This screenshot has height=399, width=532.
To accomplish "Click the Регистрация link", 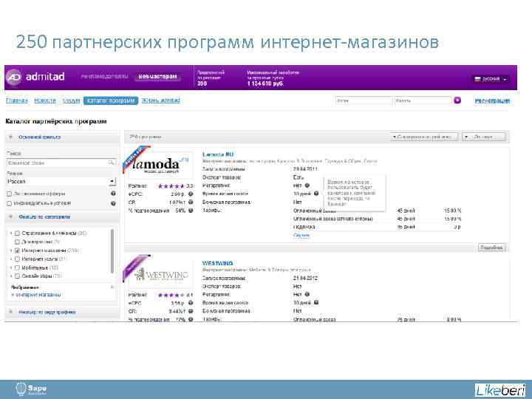I will (x=492, y=100).
